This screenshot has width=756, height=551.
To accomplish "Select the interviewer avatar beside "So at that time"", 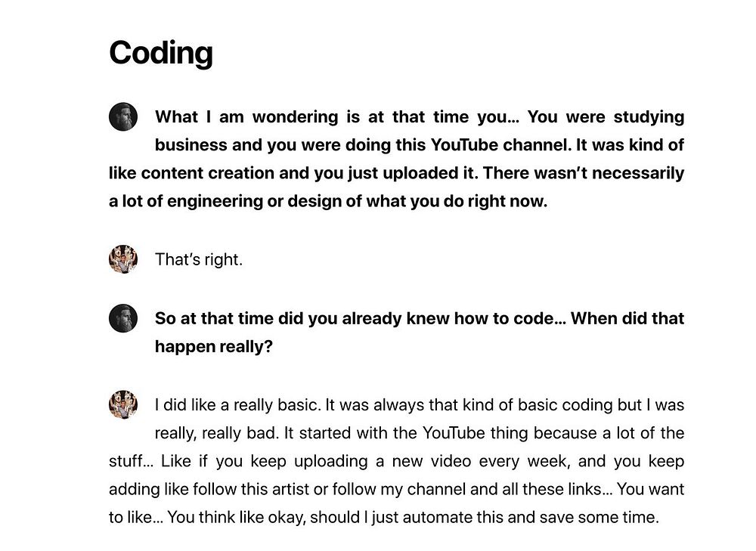I will [x=123, y=318].
